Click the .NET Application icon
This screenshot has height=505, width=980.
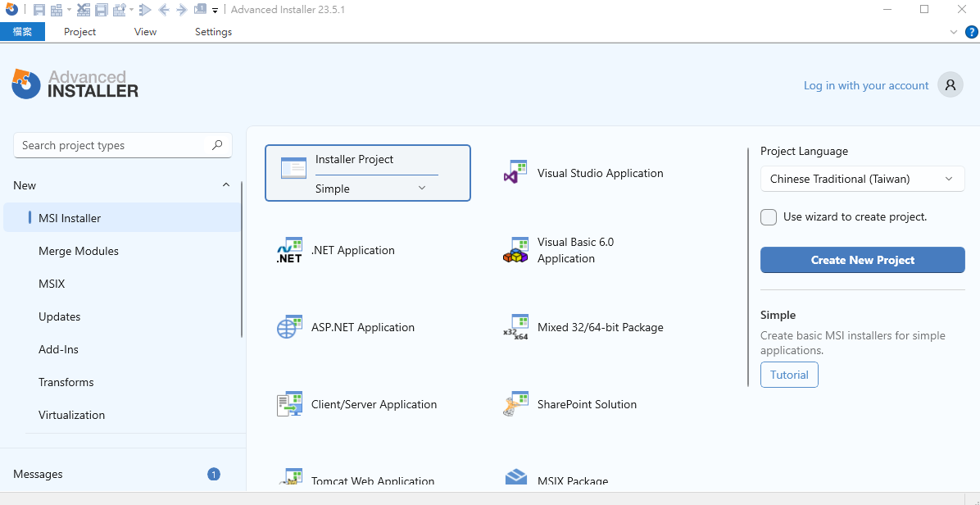point(289,250)
